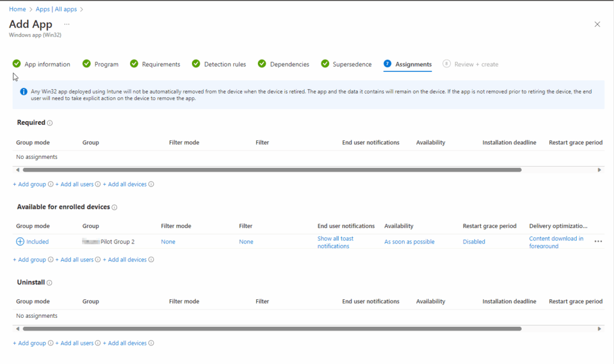Viewport: 614px width, 364px height.
Task: Click the Required section info icon
Action: [50, 123]
